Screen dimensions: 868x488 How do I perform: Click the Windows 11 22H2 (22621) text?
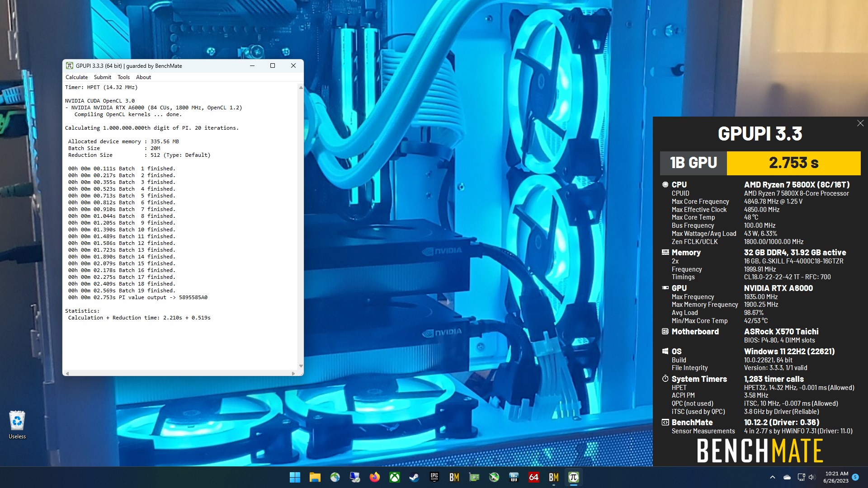pos(789,351)
